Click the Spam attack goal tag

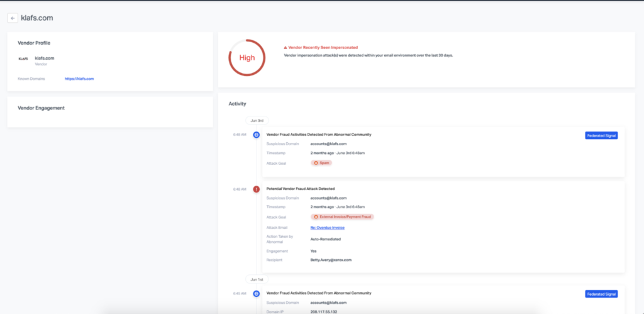(321, 162)
